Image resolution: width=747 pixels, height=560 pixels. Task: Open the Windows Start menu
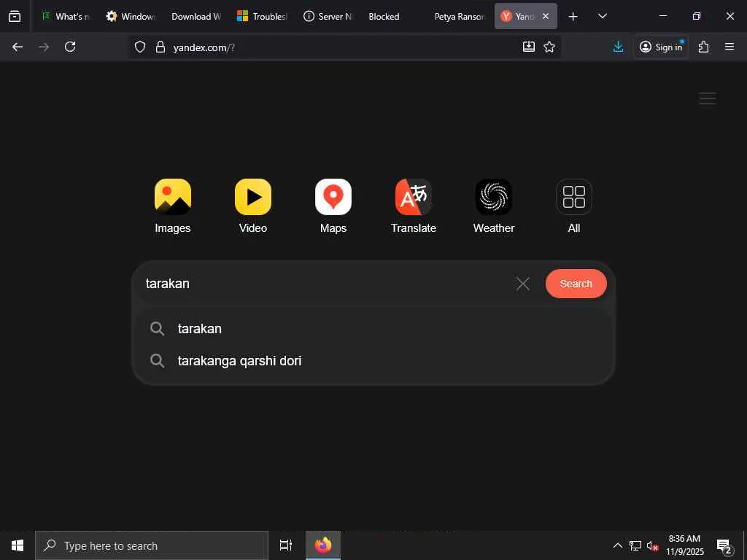click(18, 545)
